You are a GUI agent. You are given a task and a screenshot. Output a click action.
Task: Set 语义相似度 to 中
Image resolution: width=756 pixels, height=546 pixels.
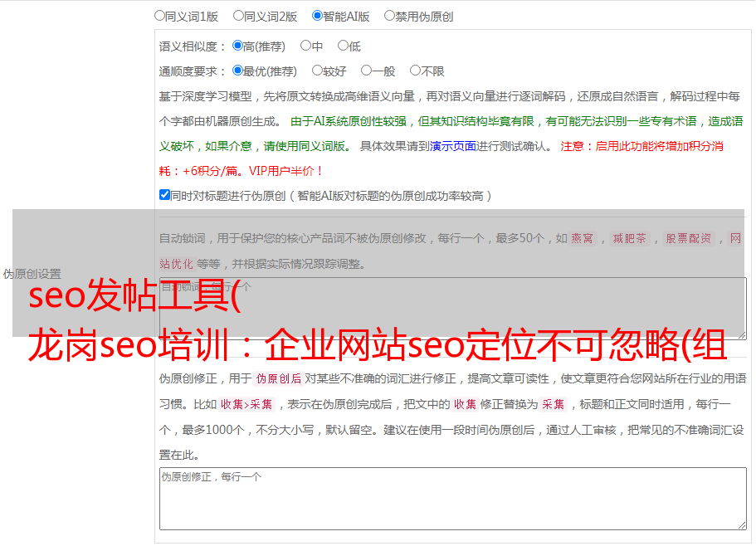tap(305, 46)
